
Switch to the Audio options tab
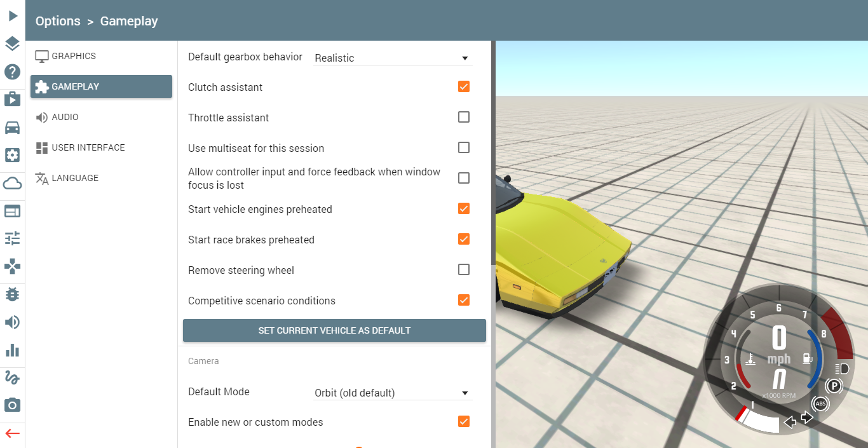pyautogui.click(x=101, y=117)
